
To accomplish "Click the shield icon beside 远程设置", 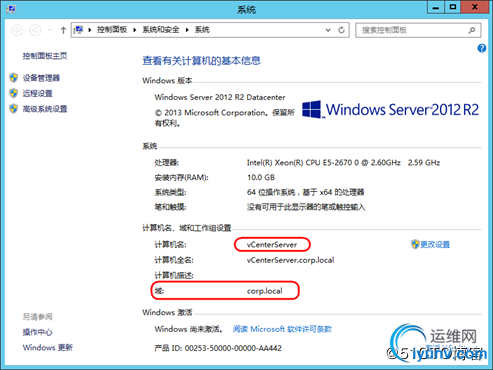I will [13, 93].
